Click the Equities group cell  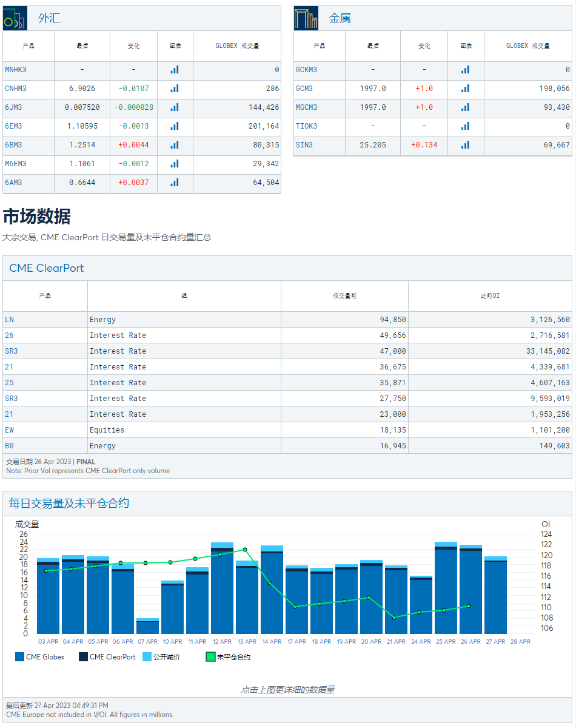click(184, 430)
